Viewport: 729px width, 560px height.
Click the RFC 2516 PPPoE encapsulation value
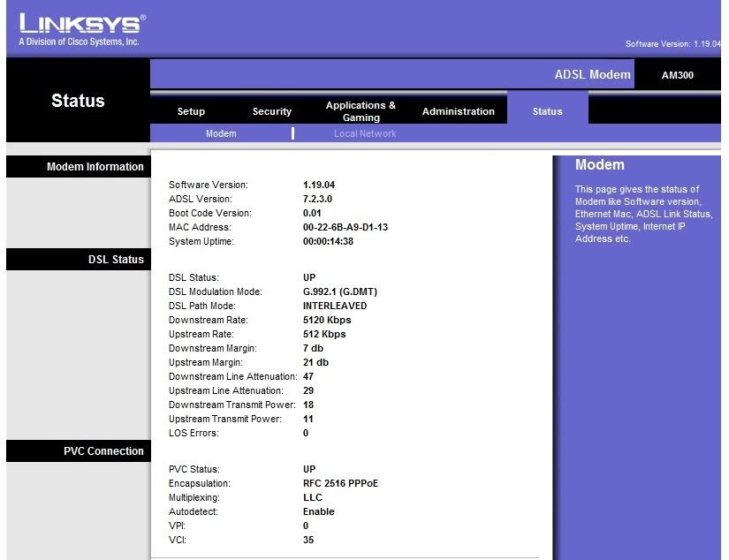click(340, 483)
